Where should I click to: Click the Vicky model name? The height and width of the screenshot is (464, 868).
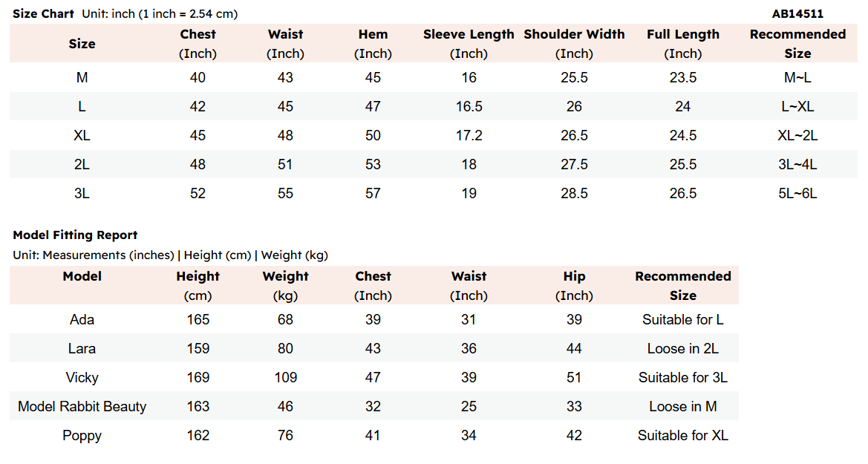(x=82, y=378)
